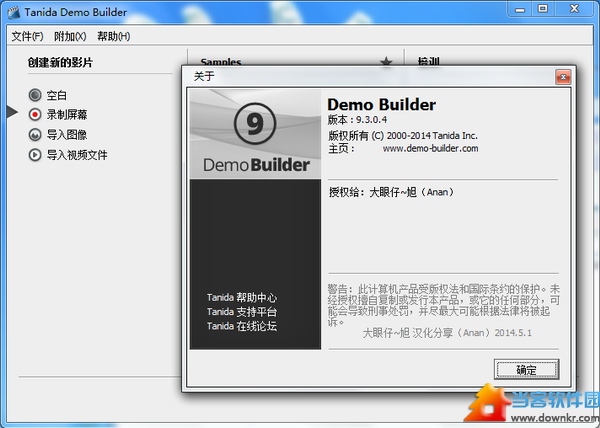Open the 附加(X) menu
The height and width of the screenshot is (428, 600).
70,36
